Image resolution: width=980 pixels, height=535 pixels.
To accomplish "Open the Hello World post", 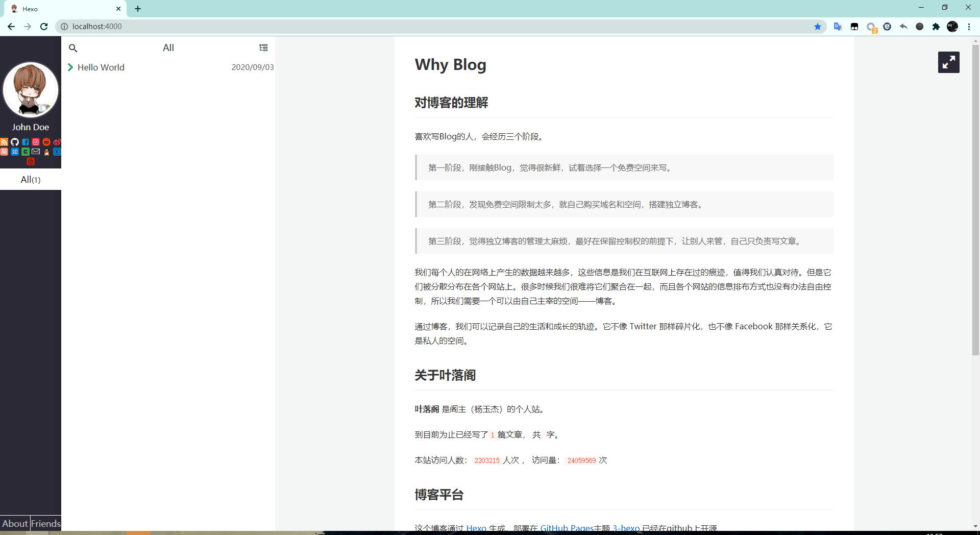I will pyautogui.click(x=101, y=67).
